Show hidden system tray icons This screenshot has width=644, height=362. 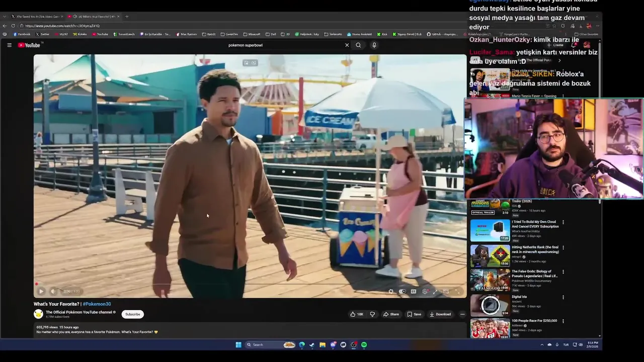tap(542, 345)
